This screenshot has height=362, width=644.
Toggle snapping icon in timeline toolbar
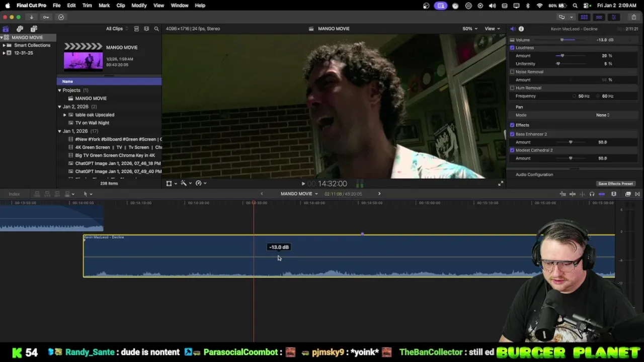pyautogui.click(x=601, y=194)
